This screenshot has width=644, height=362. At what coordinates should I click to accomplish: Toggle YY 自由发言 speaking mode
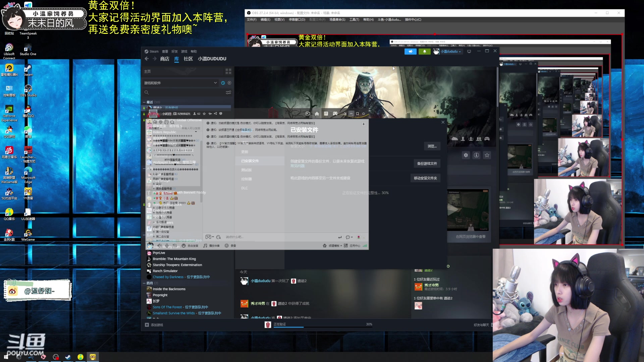[x=190, y=246]
